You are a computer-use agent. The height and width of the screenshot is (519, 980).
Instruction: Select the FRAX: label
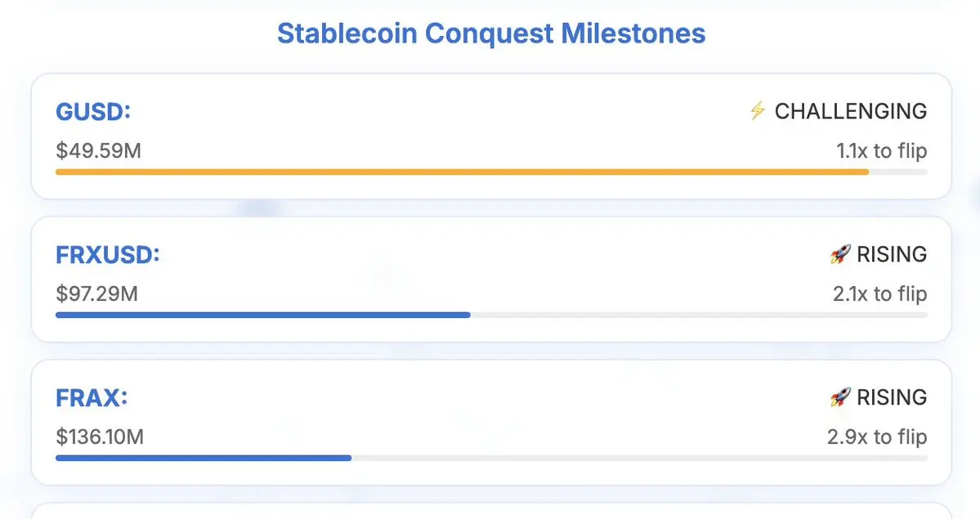pos(92,398)
